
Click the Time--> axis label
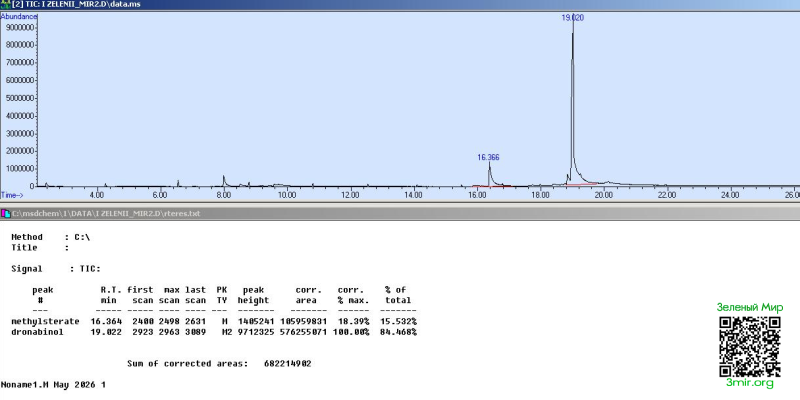click(x=12, y=195)
